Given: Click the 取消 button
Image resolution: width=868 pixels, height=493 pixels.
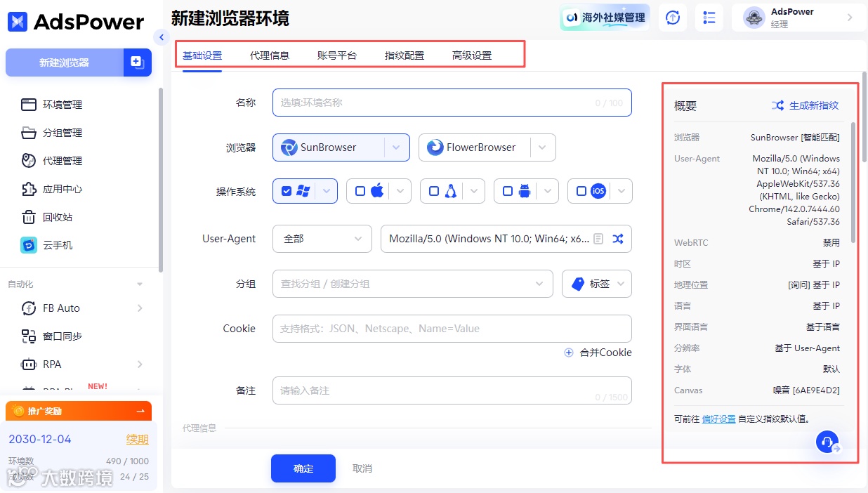Looking at the screenshot, I should point(362,468).
